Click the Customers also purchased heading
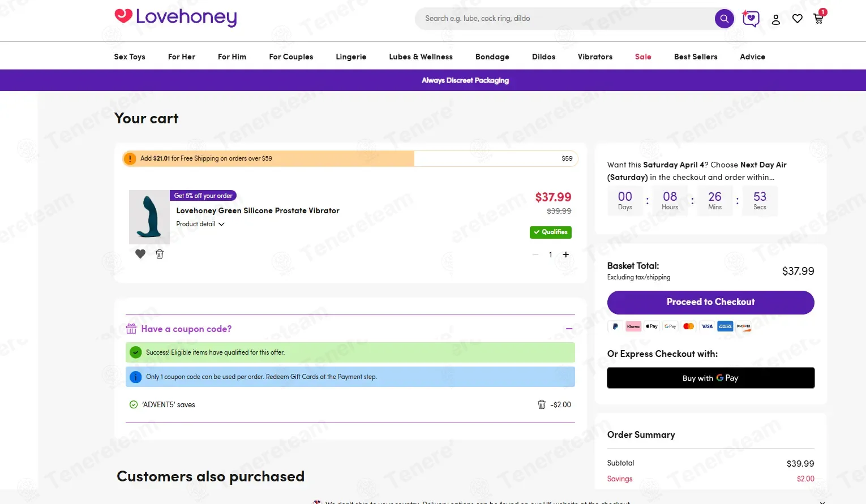Image resolution: width=866 pixels, height=504 pixels. click(211, 476)
